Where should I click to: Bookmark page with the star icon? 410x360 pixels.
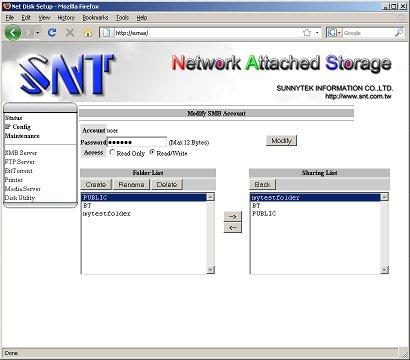[307, 33]
